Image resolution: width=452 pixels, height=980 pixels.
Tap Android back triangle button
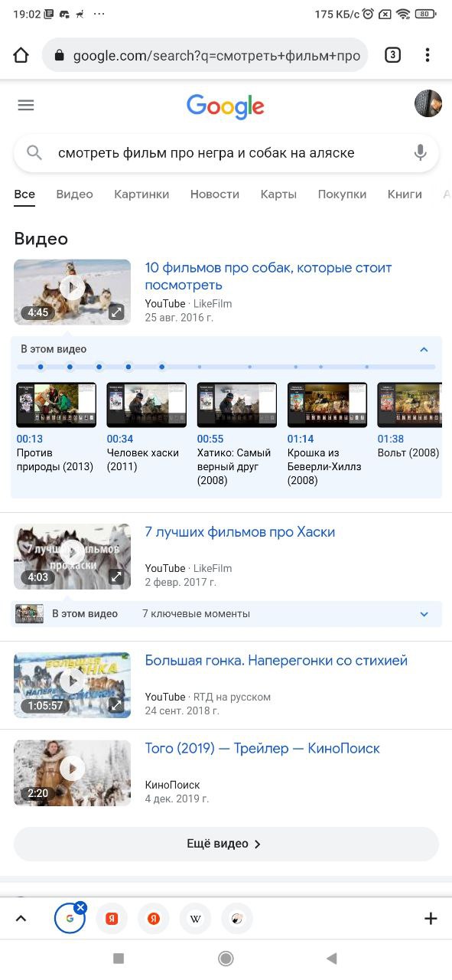(x=332, y=959)
